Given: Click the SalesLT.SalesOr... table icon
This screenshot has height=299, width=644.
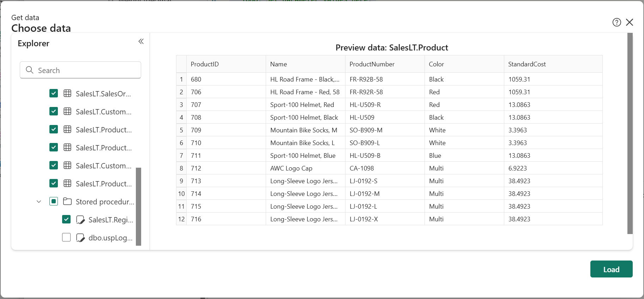Looking at the screenshot, I should tap(67, 94).
